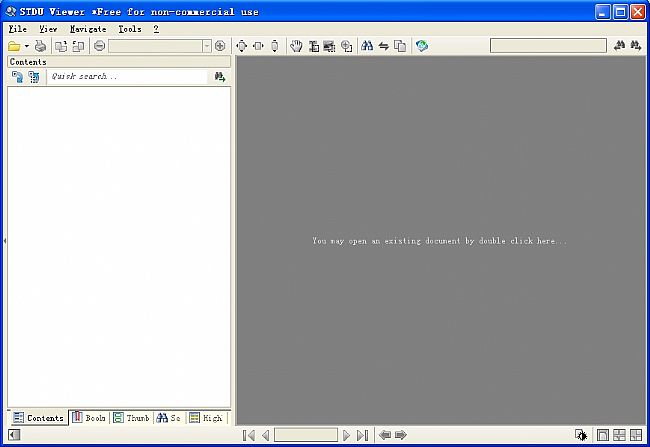
Task: Open the Navigate menu
Action: [88, 29]
